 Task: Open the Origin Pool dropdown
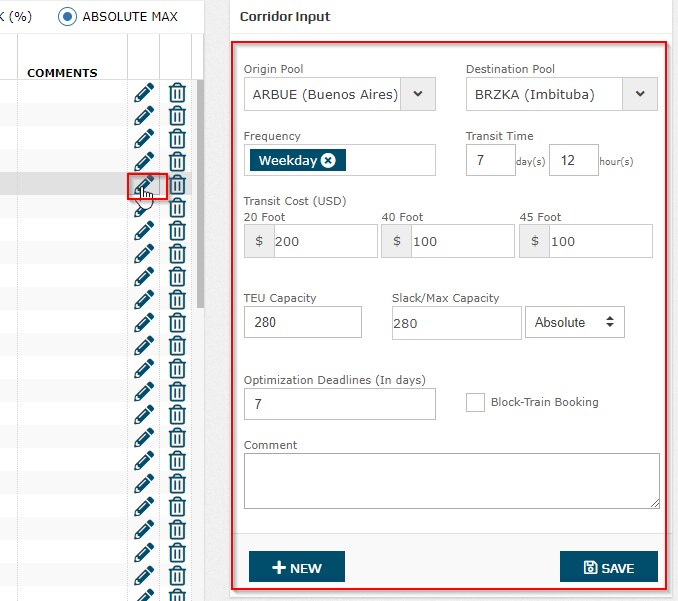coord(418,95)
